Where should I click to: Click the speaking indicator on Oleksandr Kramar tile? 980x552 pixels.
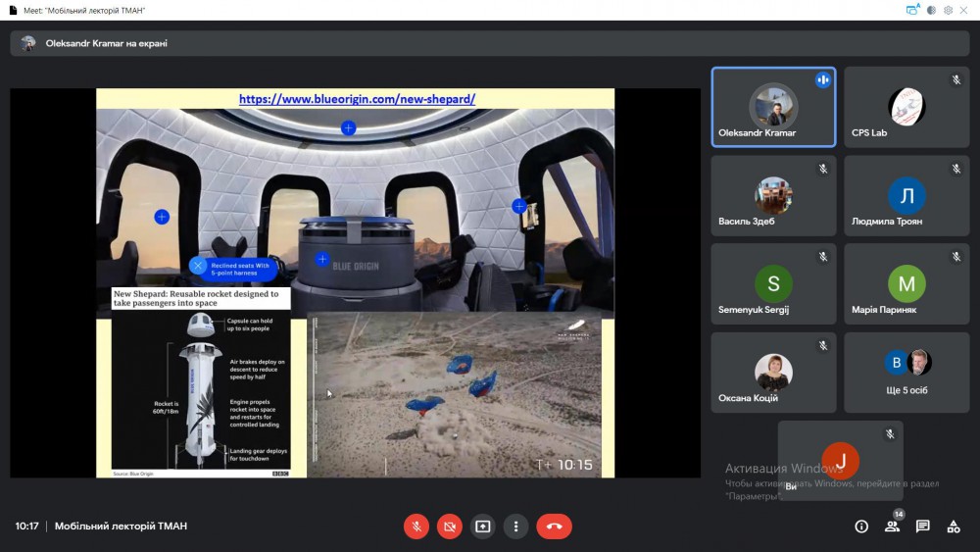[822, 80]
